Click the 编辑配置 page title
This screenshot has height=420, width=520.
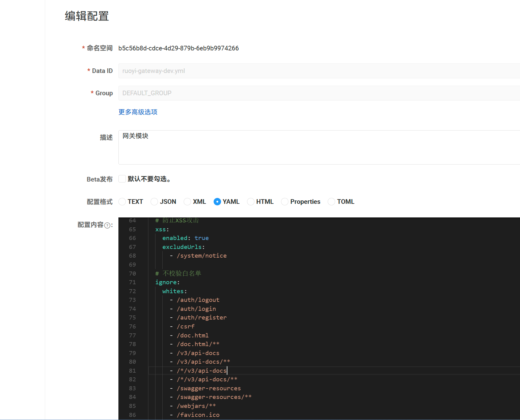[x=86, y=16]
